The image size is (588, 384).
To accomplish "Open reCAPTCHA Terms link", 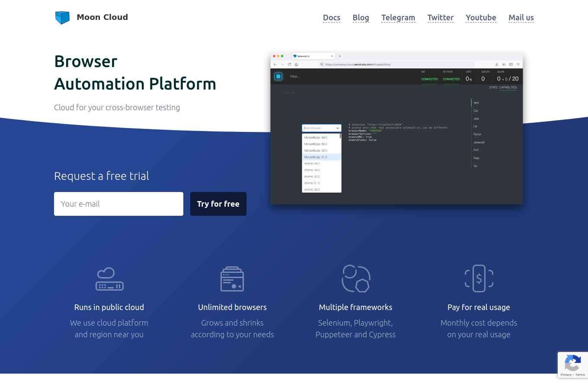I will [x=580, y=375].
